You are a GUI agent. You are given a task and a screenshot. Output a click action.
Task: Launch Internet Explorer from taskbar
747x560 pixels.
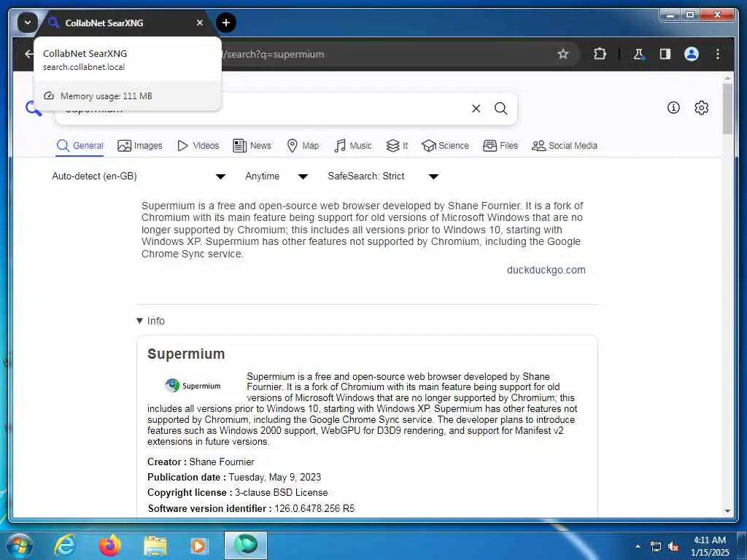point(65,545)
